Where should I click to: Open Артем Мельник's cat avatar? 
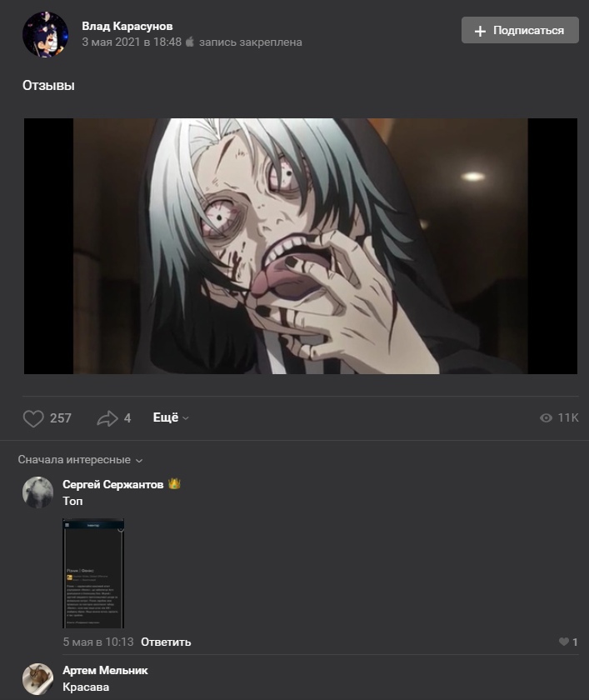38,678
